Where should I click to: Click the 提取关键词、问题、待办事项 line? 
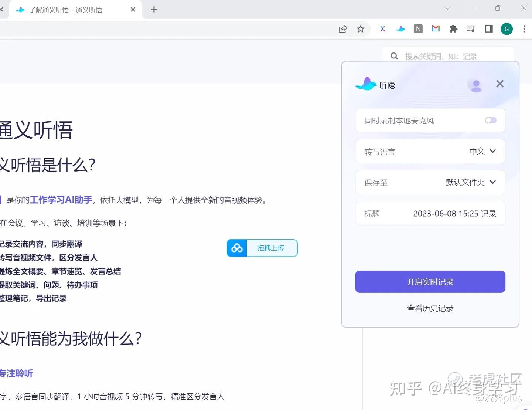tap(49, 285)
